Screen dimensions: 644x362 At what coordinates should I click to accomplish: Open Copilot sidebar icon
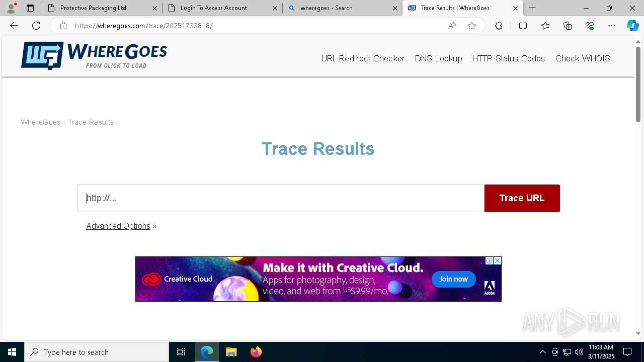point(632,26)
